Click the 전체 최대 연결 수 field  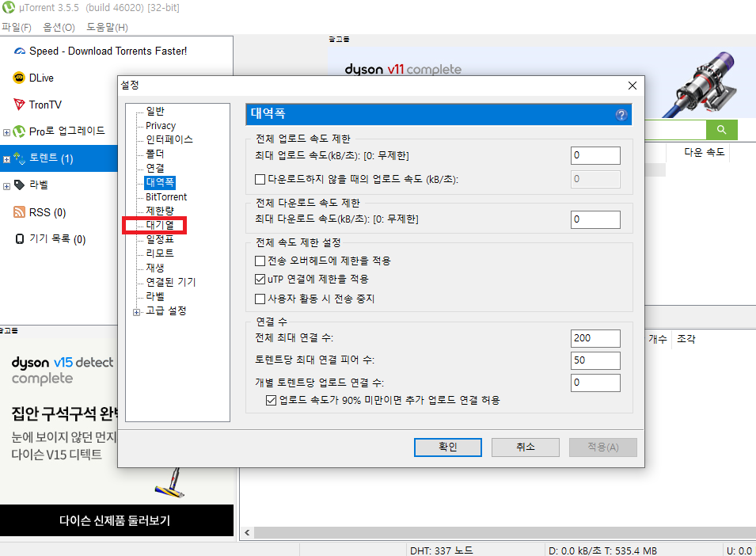[x=595, y=338]
